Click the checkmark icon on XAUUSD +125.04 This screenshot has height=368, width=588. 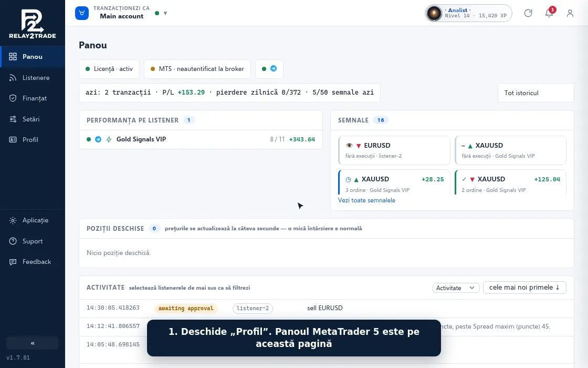(x=464, y=179)
